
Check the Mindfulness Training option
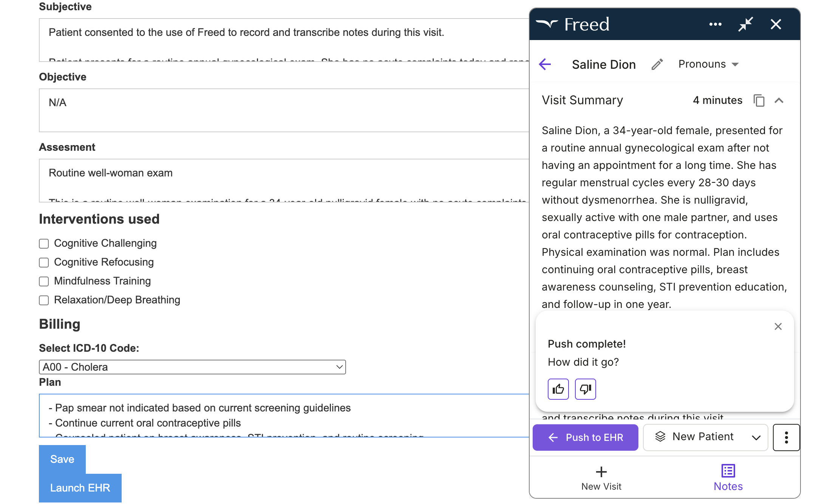coord(44,281)
